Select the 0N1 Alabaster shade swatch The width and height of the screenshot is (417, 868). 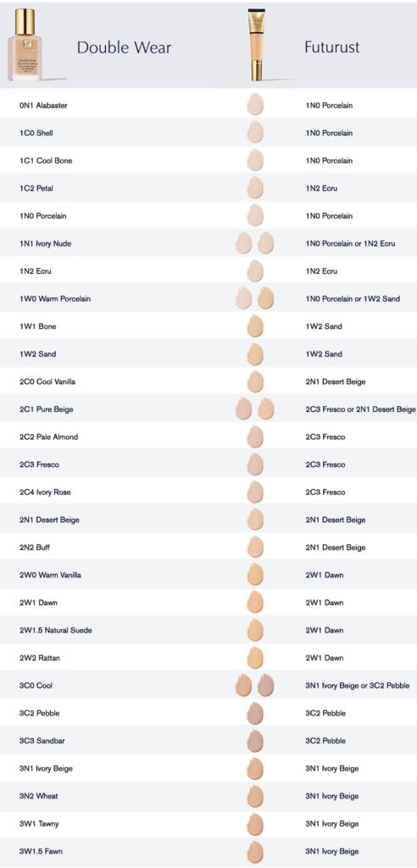click(x=255, y=104)
